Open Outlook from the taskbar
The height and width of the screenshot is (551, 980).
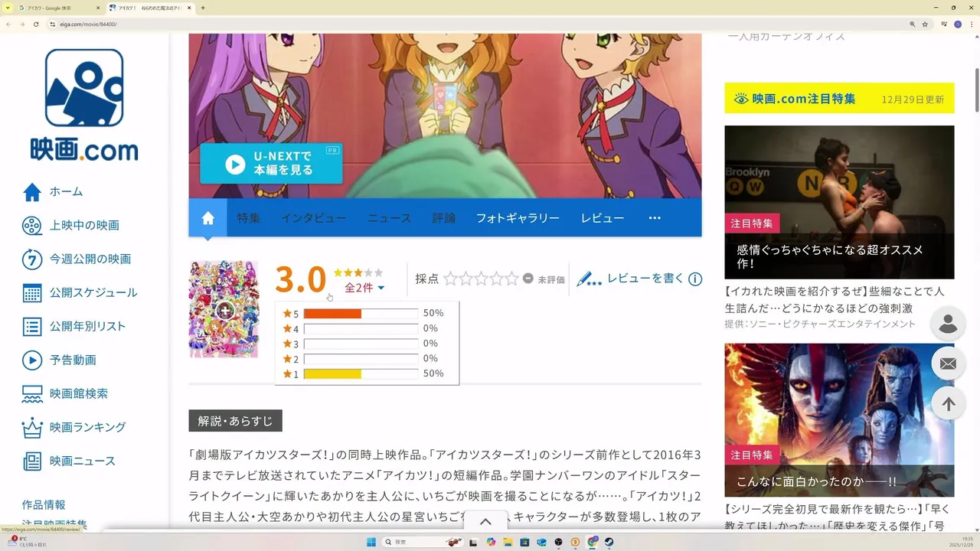(541, 542)
